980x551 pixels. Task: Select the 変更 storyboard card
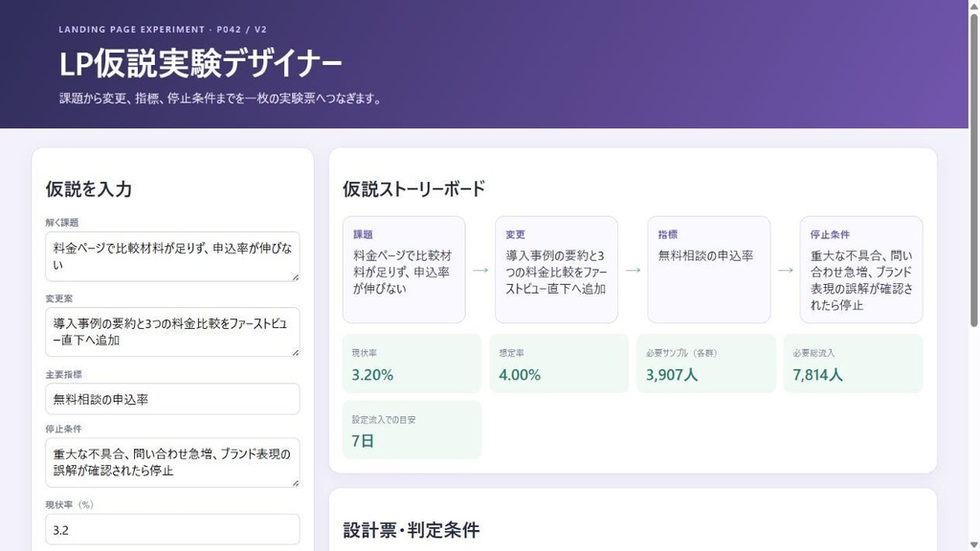(556, 270)
